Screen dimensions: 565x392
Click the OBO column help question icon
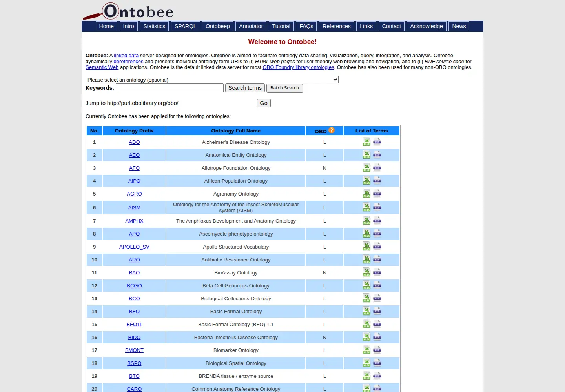tap(332, 131)
